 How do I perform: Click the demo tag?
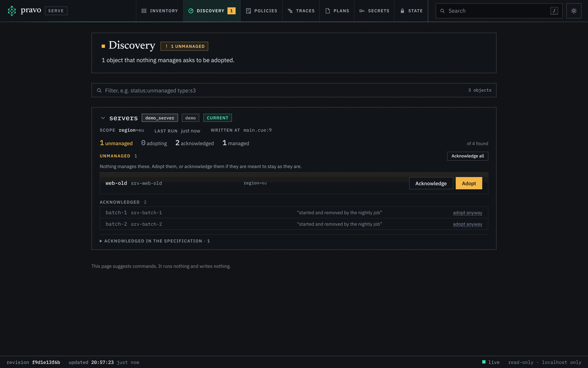(190, 118)
